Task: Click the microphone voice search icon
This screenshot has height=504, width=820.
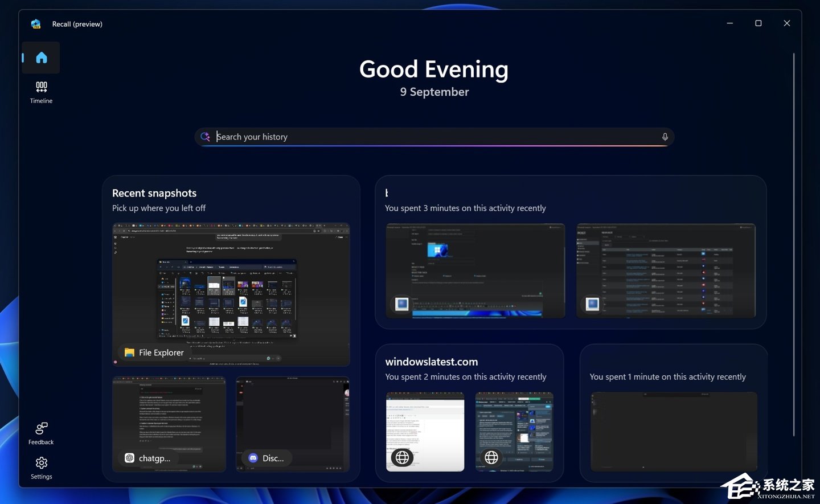Action: tap(665, 137)
